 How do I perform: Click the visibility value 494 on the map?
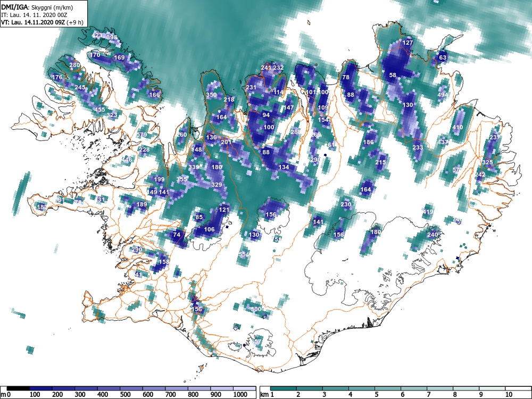click(x=443, y=95)
